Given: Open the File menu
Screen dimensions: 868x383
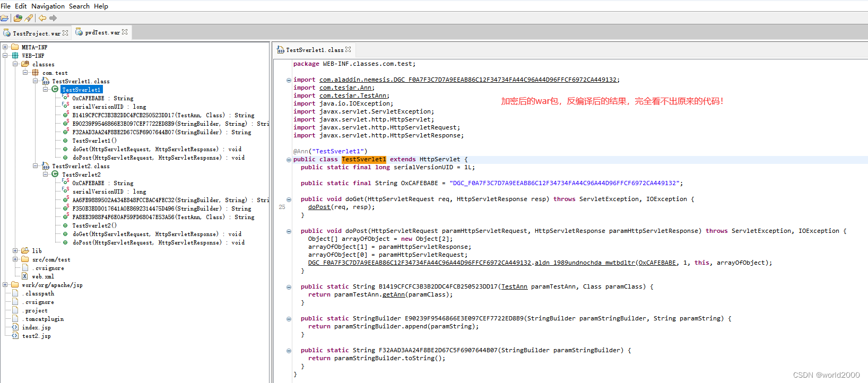Looking at the screenshot, I should click(x=6, y=6).
